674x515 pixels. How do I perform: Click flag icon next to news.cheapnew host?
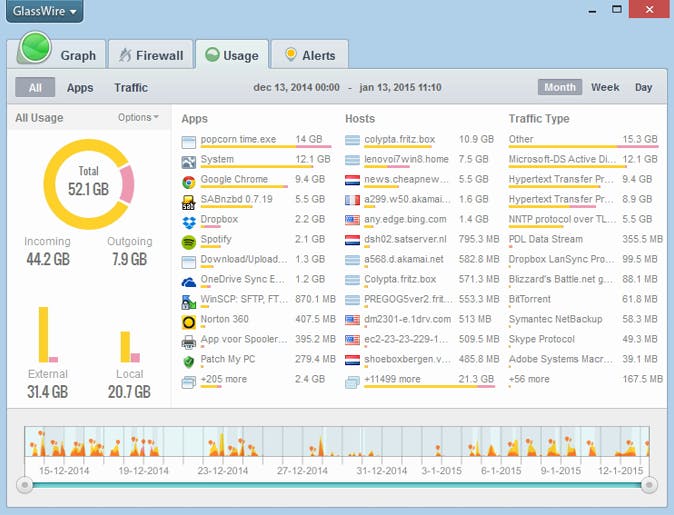352,180
